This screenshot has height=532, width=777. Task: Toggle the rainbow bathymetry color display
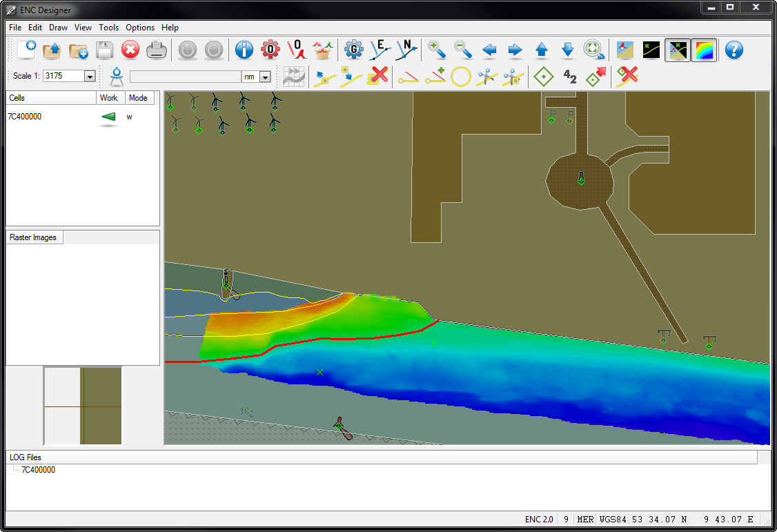(x=705, y=50)
